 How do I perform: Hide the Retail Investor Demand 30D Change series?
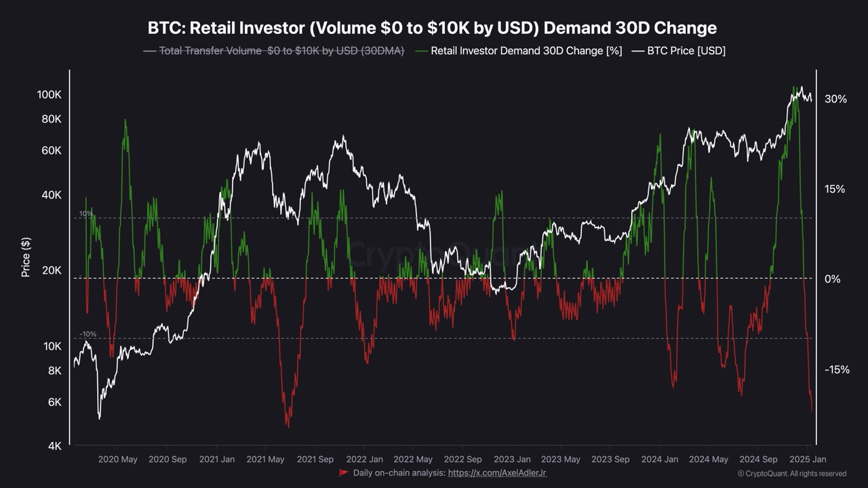coord(526,51)
